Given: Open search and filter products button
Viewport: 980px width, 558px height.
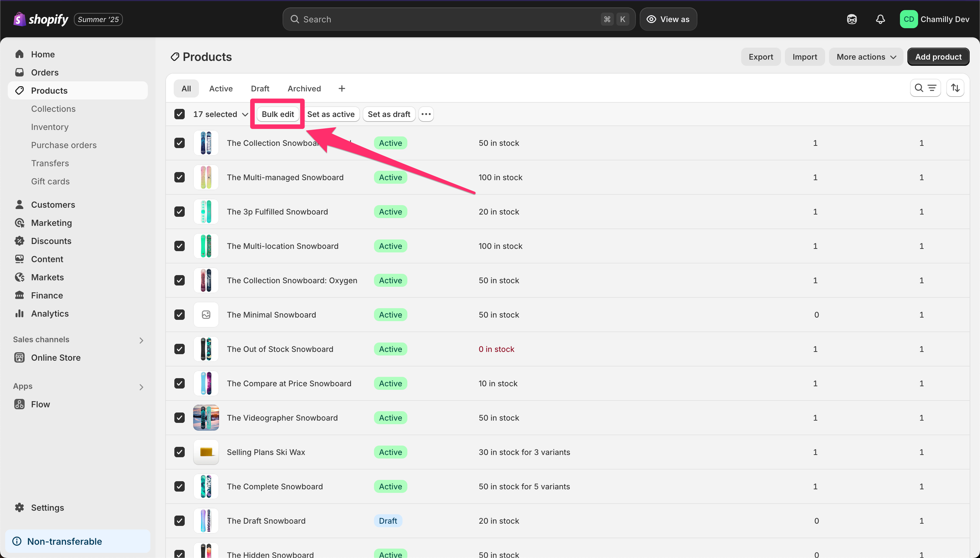Looking at the screenshot, I should (925, 88).
